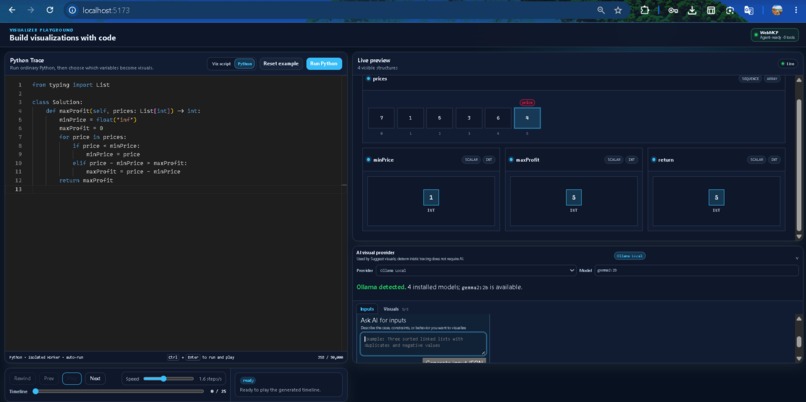Click the Ollama local badge
The image size is (806, 402).
(x=630, y=255)
